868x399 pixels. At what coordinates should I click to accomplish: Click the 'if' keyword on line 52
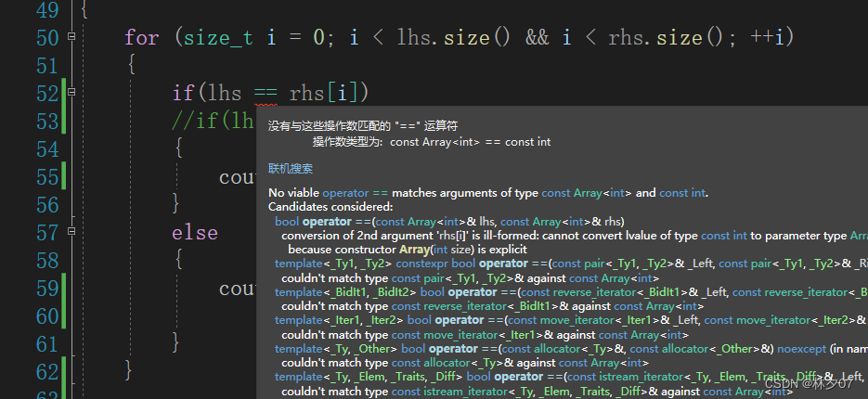click(183, 93)
